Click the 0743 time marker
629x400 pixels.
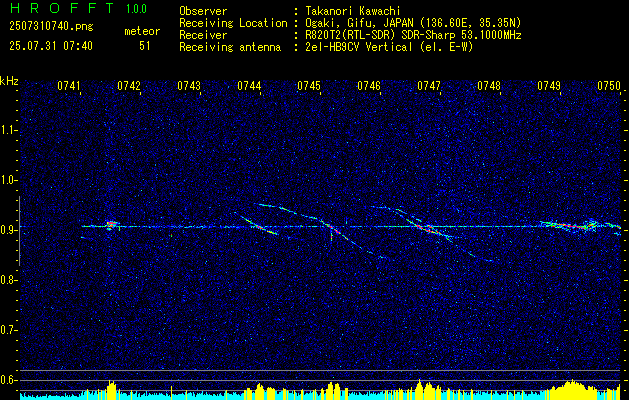click(x=189, y=86)
